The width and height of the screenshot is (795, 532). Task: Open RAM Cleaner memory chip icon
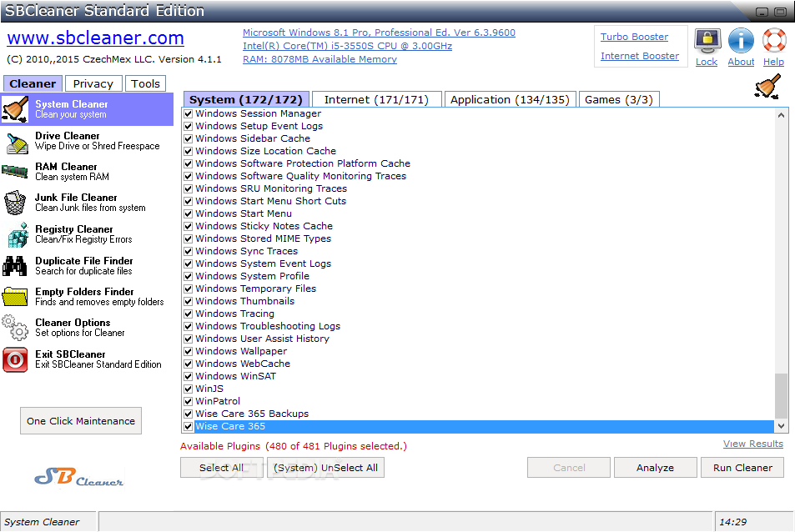click(x=15, y=171)
